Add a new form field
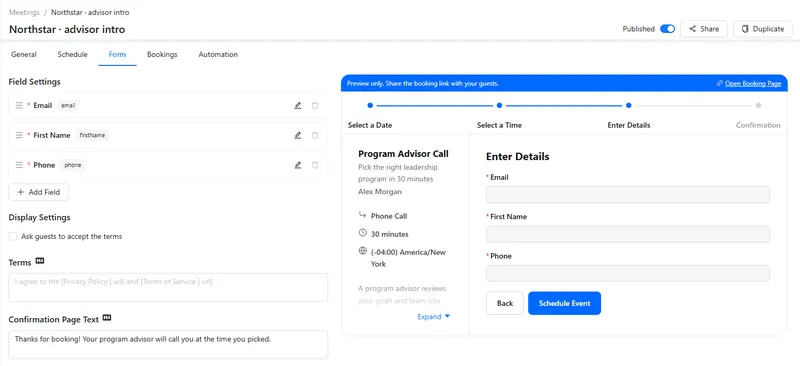The width and height of the screenshot is (800, 366). pyautogui.click(x=38, y=192)
